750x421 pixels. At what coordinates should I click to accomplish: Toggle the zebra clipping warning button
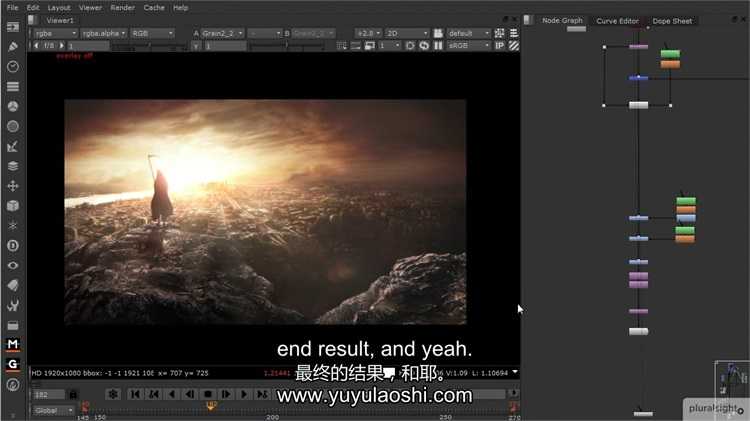(514, 45)
